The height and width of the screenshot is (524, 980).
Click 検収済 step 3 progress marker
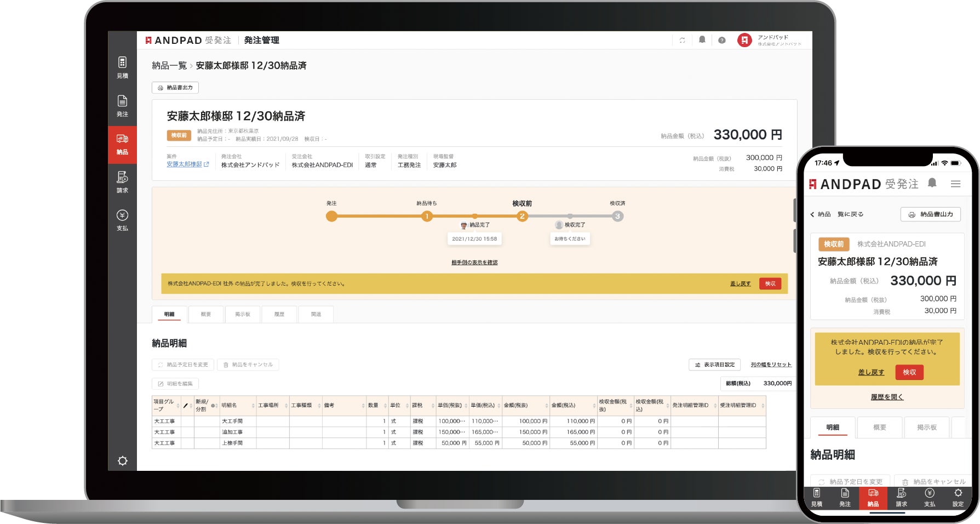click(617, 216)
